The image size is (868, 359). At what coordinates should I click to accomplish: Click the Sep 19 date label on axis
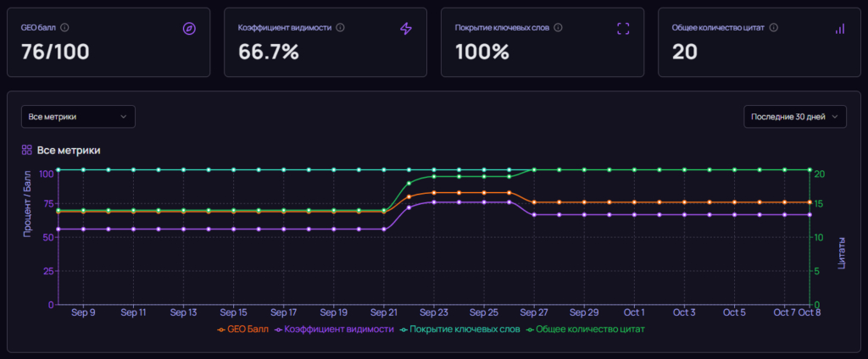point(334,312)
